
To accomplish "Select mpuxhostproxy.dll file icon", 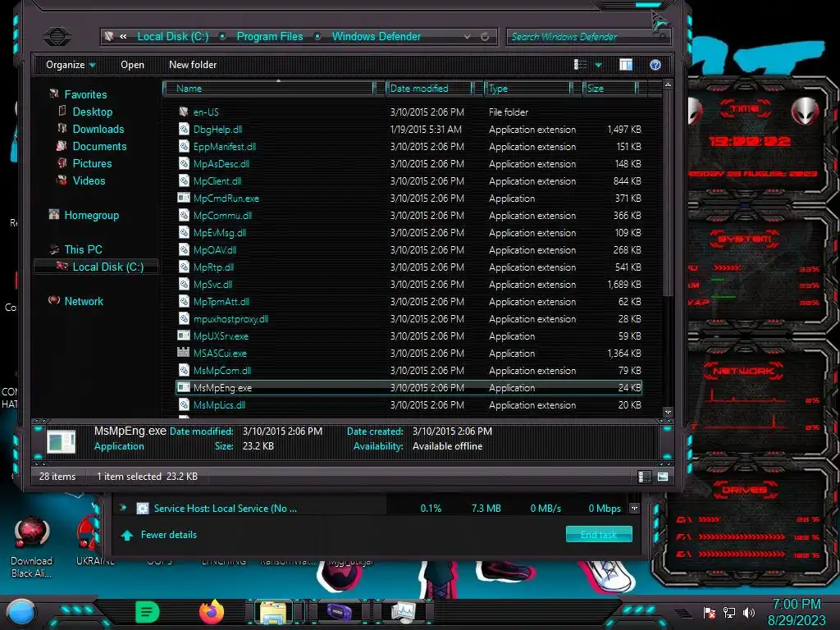I will pos(184,318).
